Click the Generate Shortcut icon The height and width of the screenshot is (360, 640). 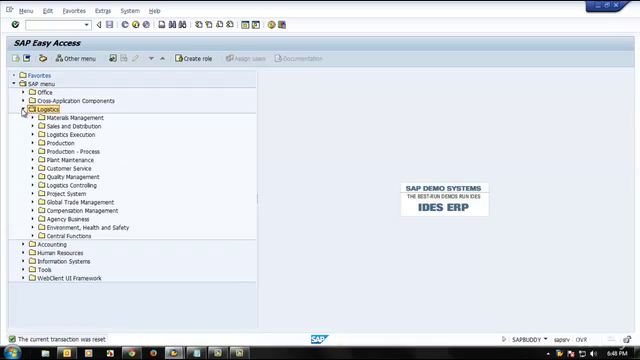[x=256, y=25]
